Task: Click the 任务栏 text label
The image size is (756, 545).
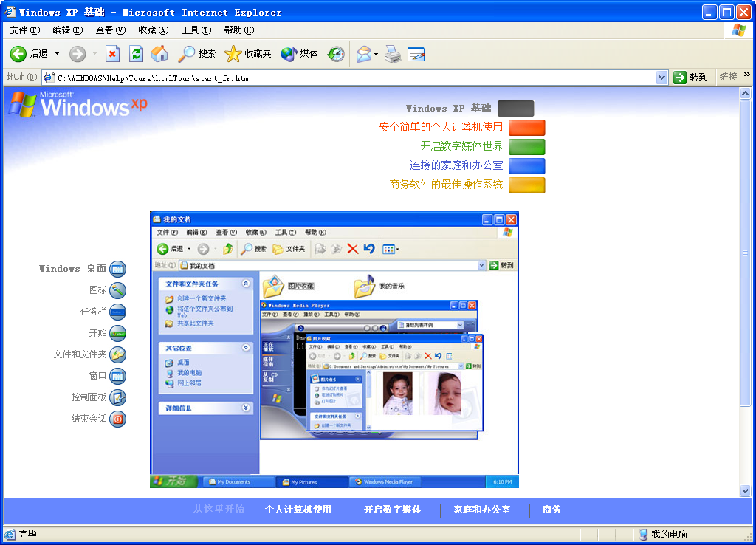Action: (93, 312)
